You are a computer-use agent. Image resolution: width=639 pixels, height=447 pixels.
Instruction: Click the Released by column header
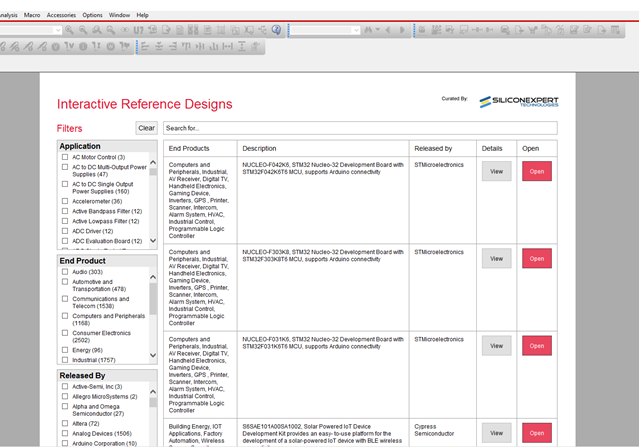pyautogui.click(x=433, y=148)
